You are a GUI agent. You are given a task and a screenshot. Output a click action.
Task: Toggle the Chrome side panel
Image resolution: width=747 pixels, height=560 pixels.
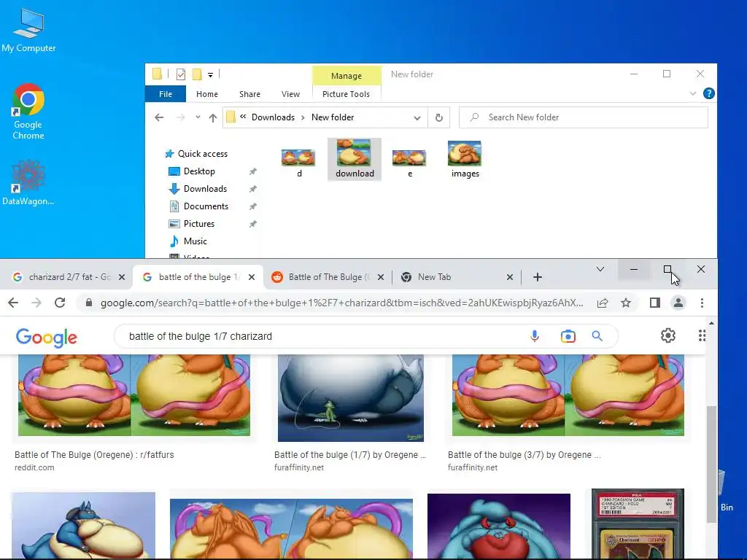[x=655, y=303]
